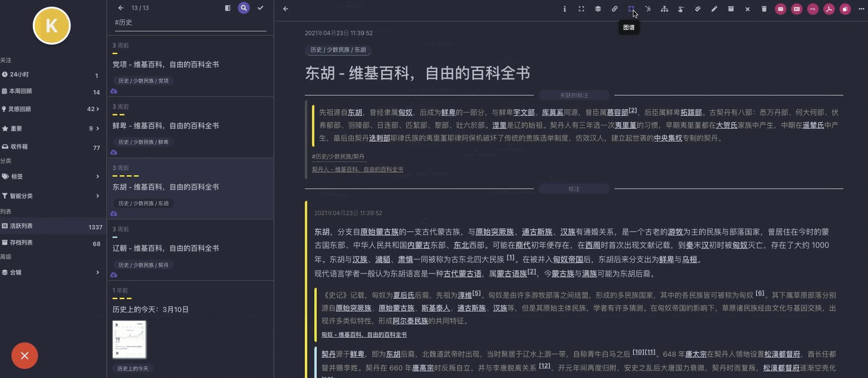Click the X icon in article toolbar

[x=747, y=9]
